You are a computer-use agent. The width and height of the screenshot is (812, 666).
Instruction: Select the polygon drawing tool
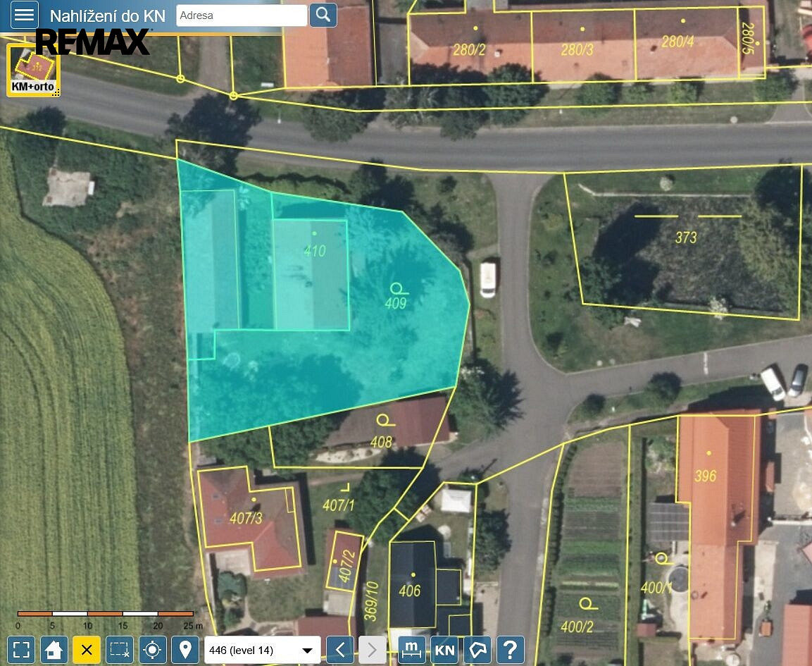pos(477,649)
